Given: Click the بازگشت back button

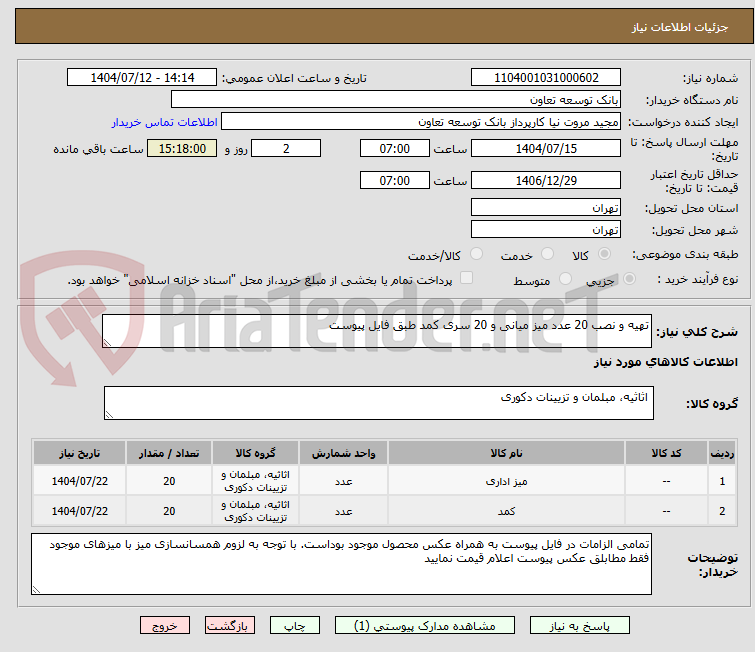Looking at the screenshot, I should tap(231, 625).
